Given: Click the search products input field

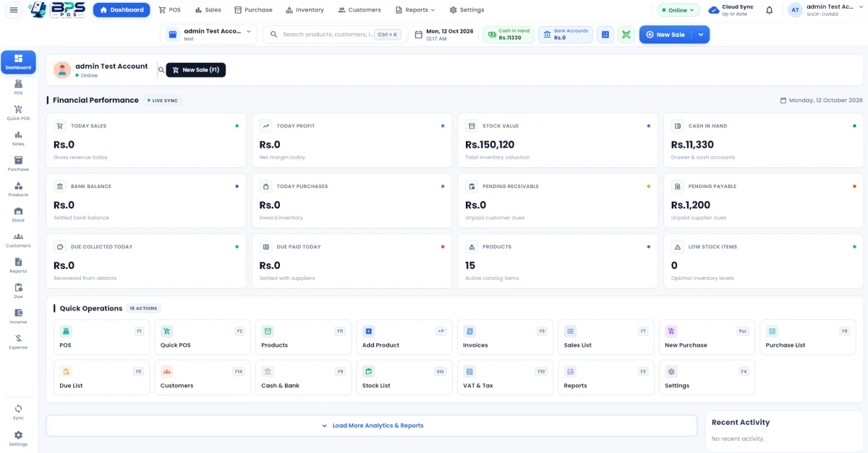Looking at the screenshot, I should tap(335, 35).
